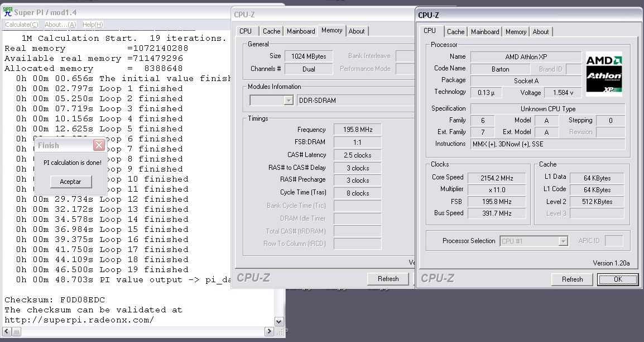Click the AMD Athlon XP logo

point(604,74)
